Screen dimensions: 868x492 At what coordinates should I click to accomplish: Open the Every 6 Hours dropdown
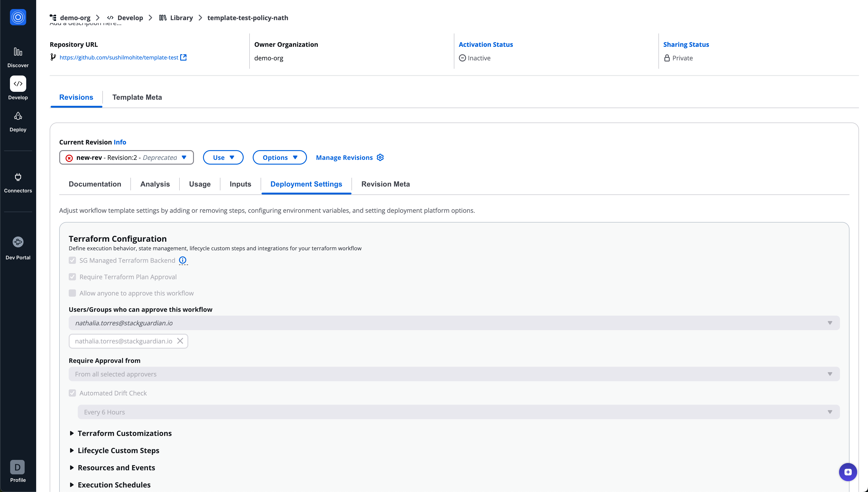coord(458,412)
